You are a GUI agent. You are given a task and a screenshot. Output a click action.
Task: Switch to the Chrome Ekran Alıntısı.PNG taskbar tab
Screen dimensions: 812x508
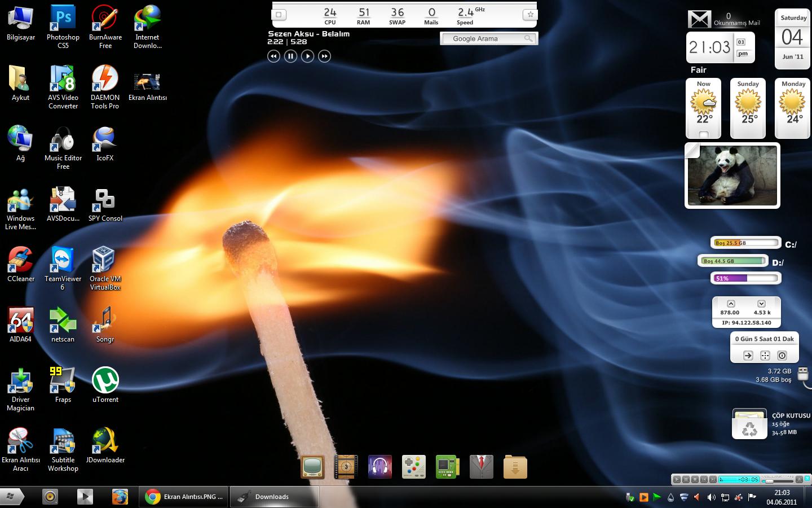click(183, 497)
